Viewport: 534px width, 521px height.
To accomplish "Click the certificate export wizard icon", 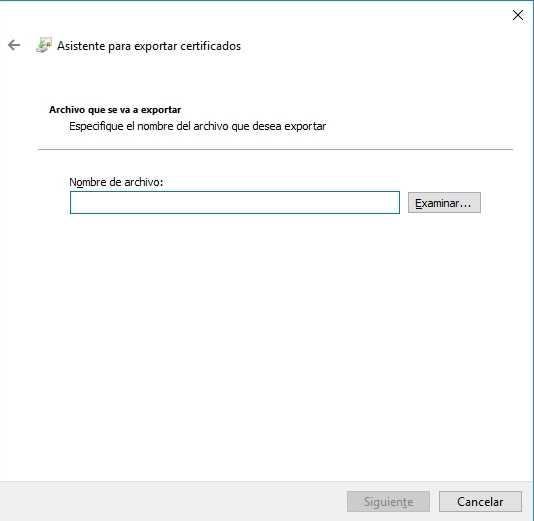I will (x=44, y=45).
